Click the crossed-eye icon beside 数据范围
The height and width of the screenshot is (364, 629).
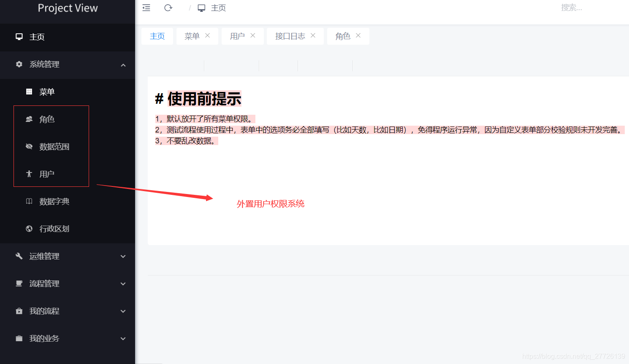coord(29,146)
